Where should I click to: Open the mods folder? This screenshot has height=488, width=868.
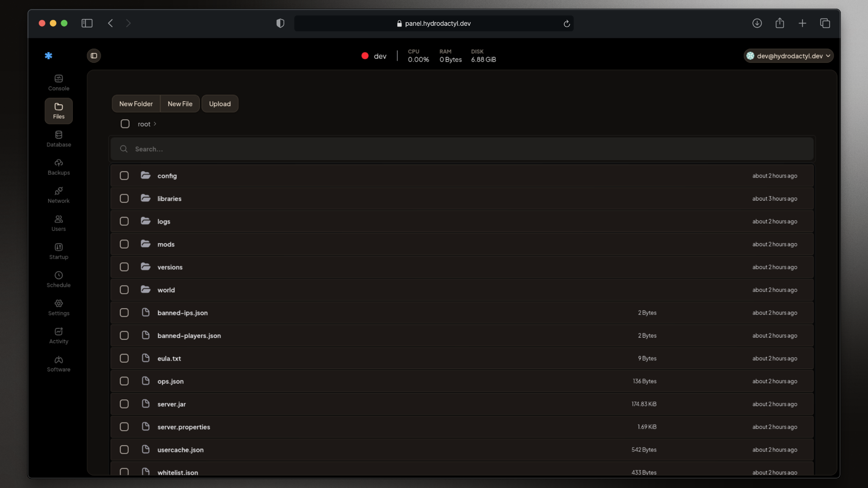pos(462,244)
